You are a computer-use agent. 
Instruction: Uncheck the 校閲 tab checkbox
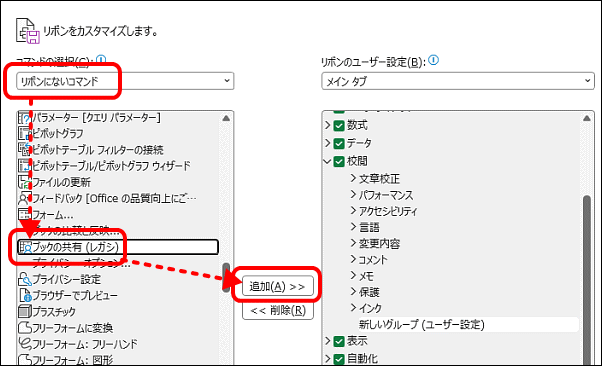click(339, 161)
